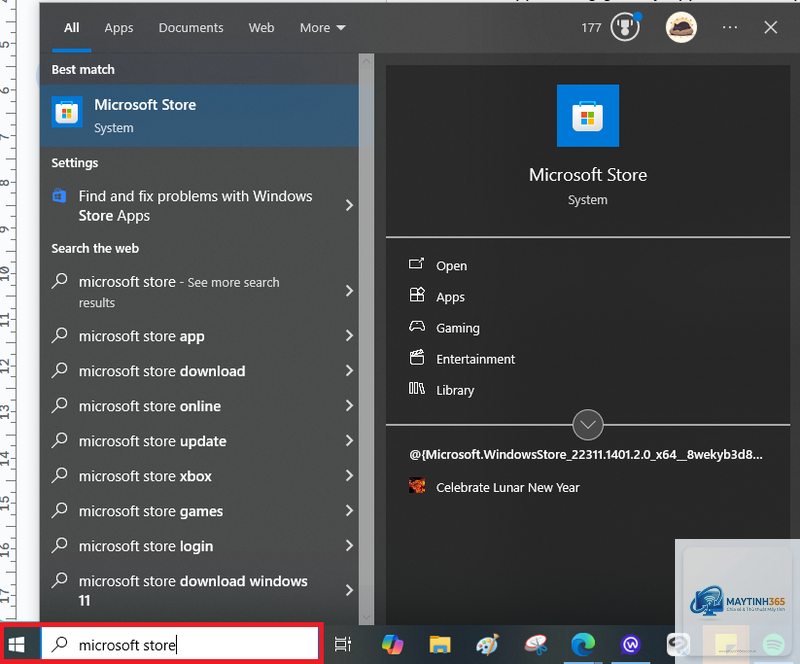This screenshot has height=664, width=800.
Task: Click the Library books icon
Action: (x=416, y=388)
